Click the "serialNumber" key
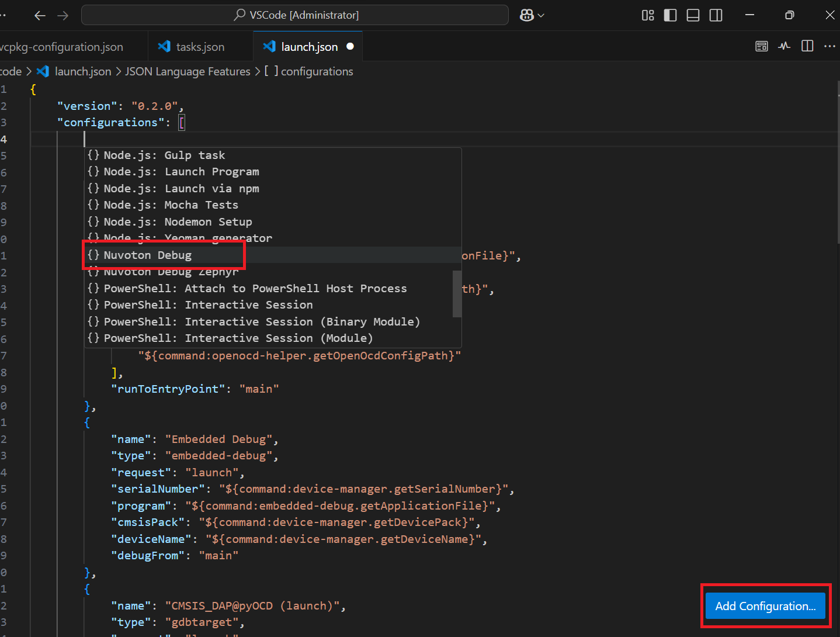The image size is (840, 637). click(158, 489)
